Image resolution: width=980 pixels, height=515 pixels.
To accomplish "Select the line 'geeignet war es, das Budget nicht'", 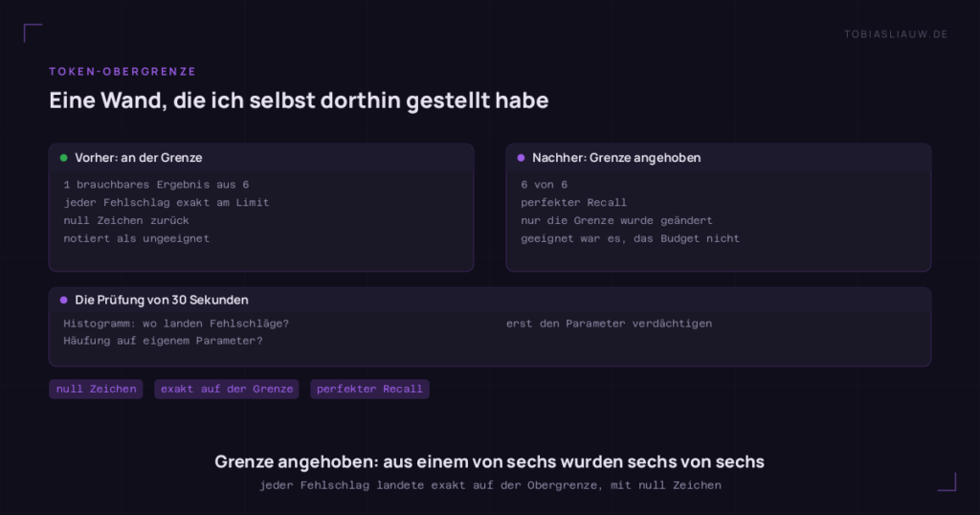I will [630, 238].
